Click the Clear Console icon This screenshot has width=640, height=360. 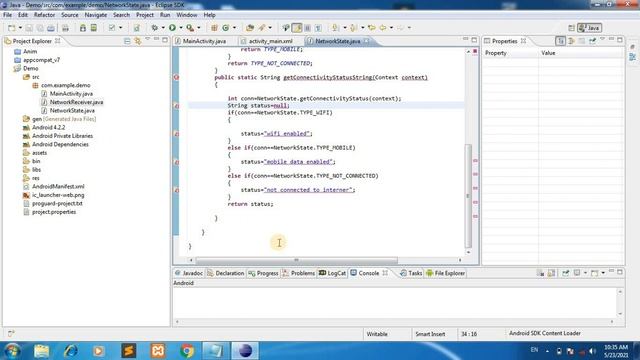pyautogui.click(x=540, y=273)
